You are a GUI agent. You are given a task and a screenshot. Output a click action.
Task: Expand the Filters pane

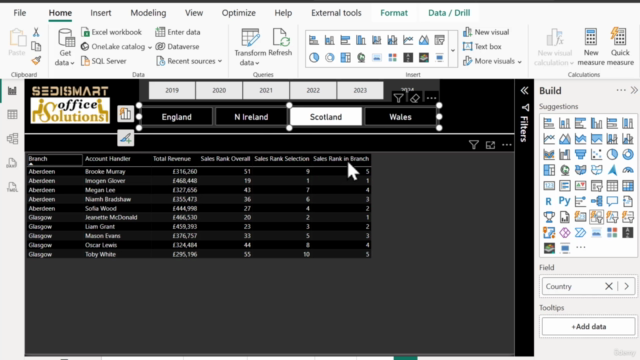524,91
